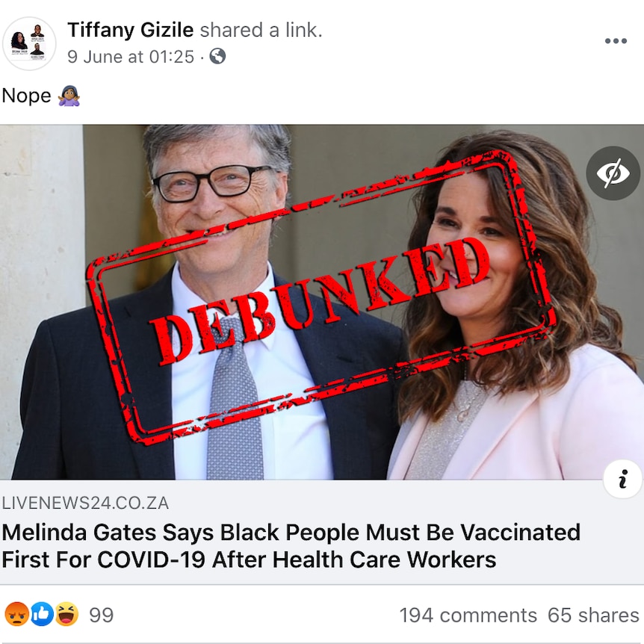644x644 pixels.
Task: View the 65 shares list
Action: pos(593,616)
